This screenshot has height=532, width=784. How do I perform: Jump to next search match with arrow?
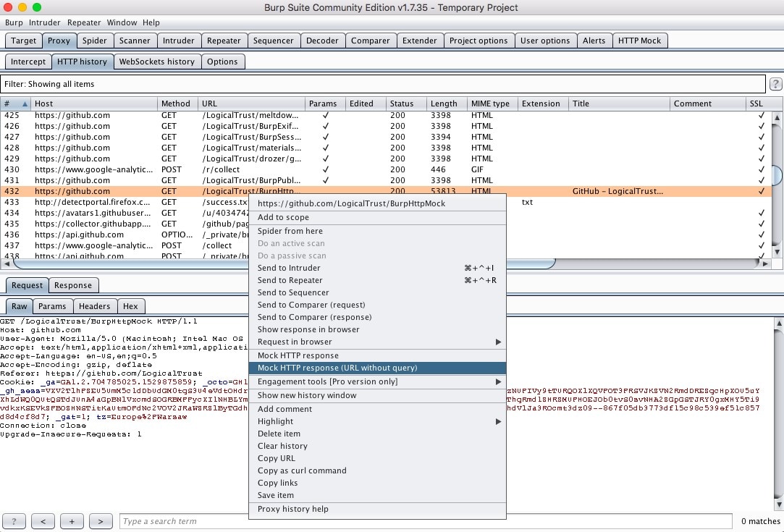click(100, 520)
